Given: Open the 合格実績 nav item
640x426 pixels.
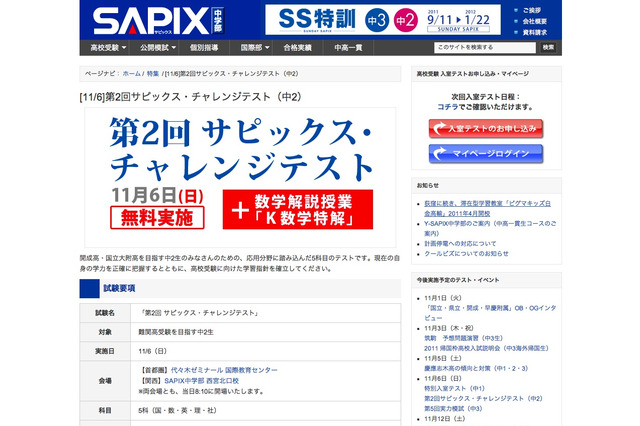Looking at the screenshot, I should (x=298, y=48).
